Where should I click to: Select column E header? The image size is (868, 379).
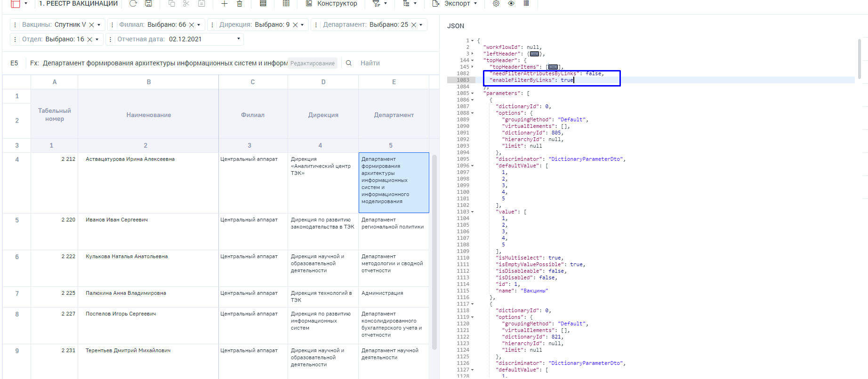tap(394, 82)
